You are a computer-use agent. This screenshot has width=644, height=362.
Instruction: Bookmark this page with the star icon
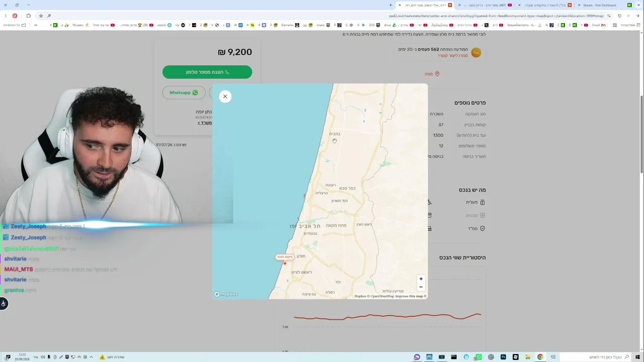[41, 16]
